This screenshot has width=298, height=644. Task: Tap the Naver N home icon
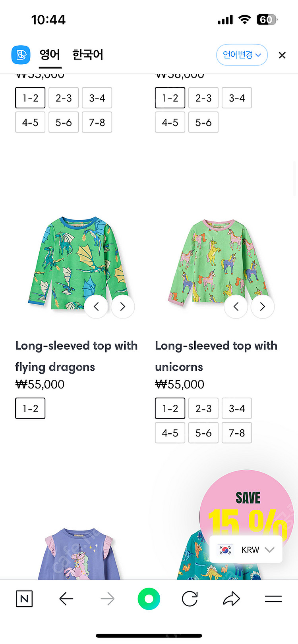tap(24, 599)
